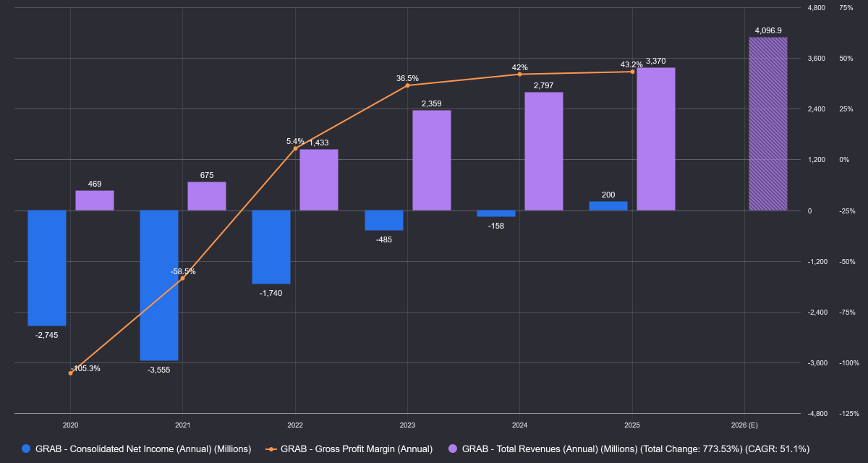Toggle the Consolidated Net Income legend series

(137, 449)
